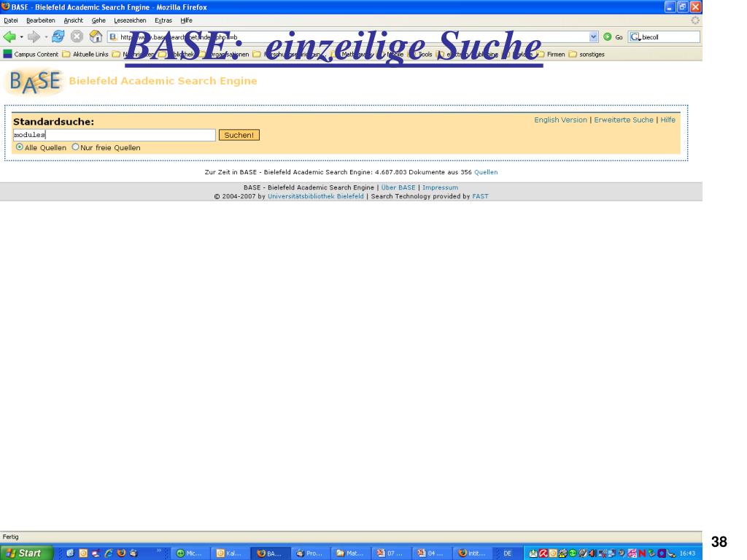Screen dimensions: 747x560
Task: Launch Internet Explorer from quick launch
Action: (109, 553)
